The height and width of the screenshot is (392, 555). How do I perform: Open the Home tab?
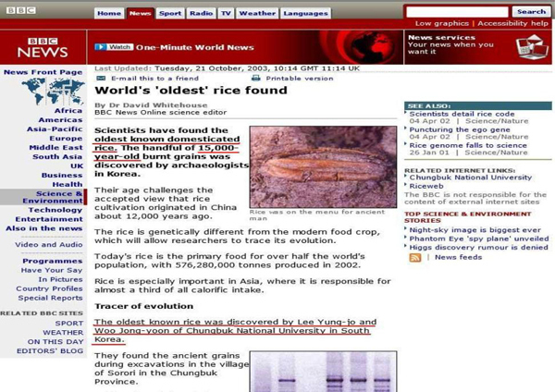click(109, 13)
